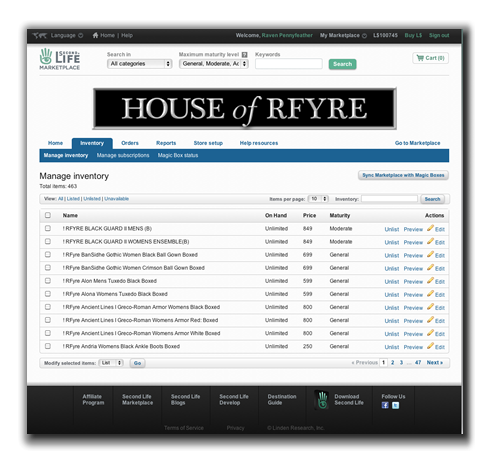Check the RFYRE BLACK GUARD II MENS row
Screen dimensions: 488x474
tap(48, 228)
